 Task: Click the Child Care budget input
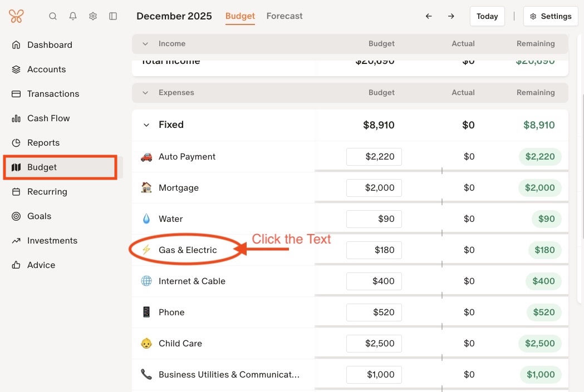pyautogui.click(x=374, y=344)
